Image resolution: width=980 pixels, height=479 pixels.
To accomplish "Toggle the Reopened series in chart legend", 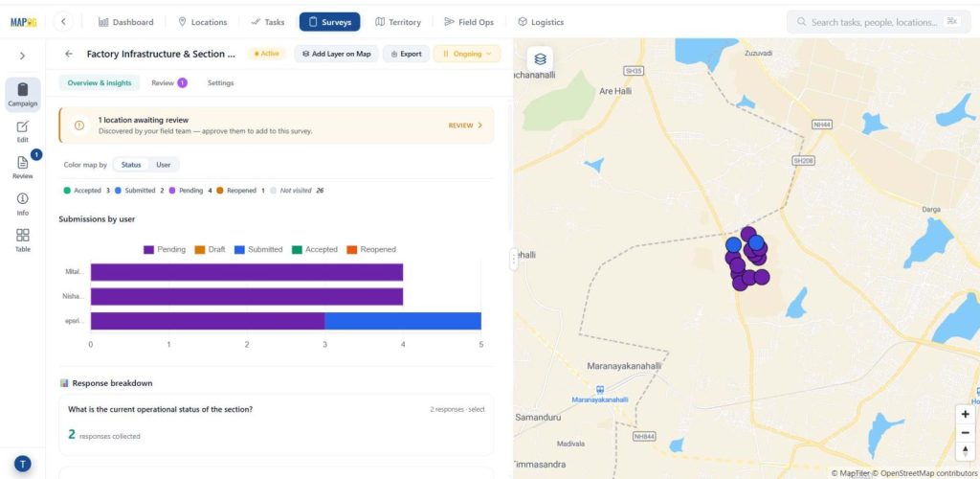I will pyautogui.click(x=371, y=249).
